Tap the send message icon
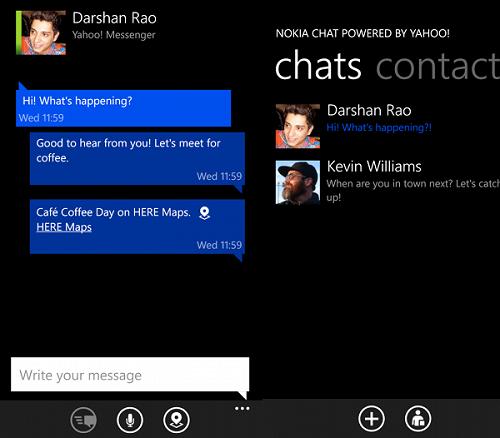This screenshot has height=438, width=500. (84, 420)
